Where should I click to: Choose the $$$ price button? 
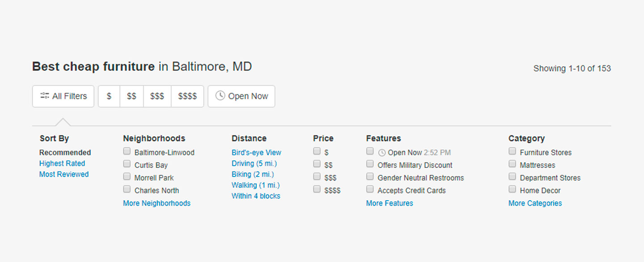click(x=157, y=96)
